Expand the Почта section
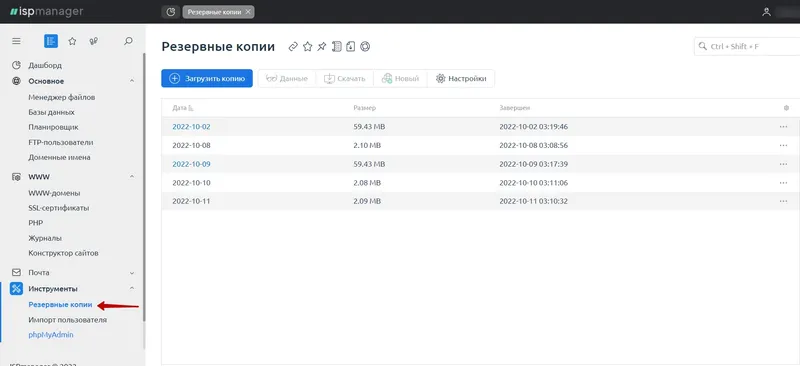 (x=132, y=273)
